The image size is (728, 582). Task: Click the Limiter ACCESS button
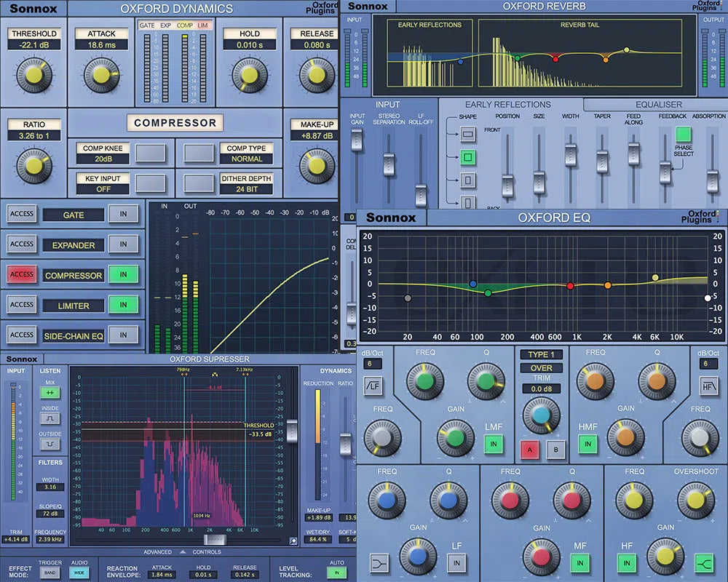[x=22, y=305]
